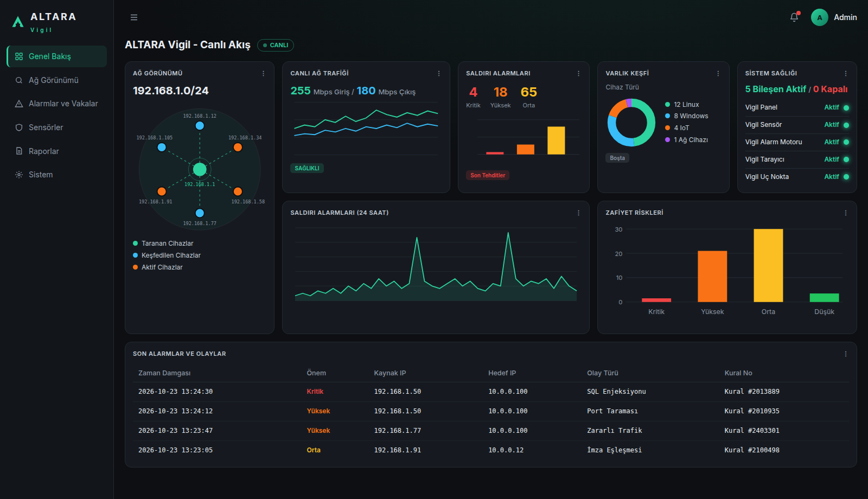Image resolution: width=868 pixels, height=499 pixels.
Task: Open the notification bell
Action: pyautogui.click(x=794, y=17)
